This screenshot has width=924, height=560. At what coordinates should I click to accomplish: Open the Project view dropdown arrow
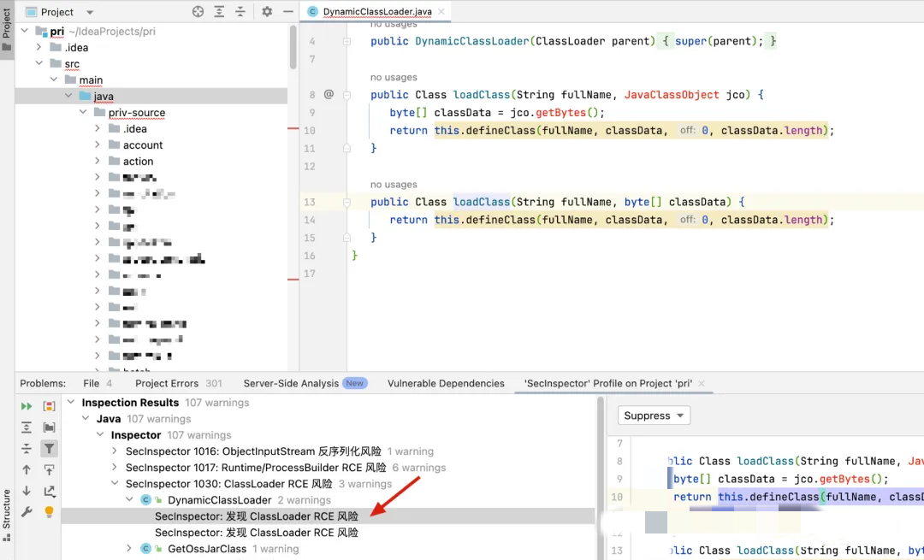90,12
